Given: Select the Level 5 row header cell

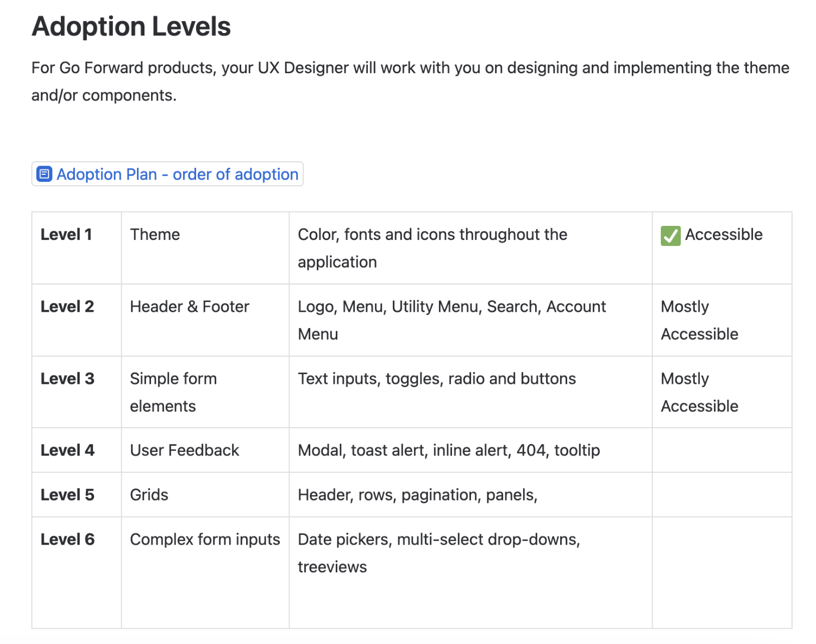Looking at the screenshot, I should 67,495.
